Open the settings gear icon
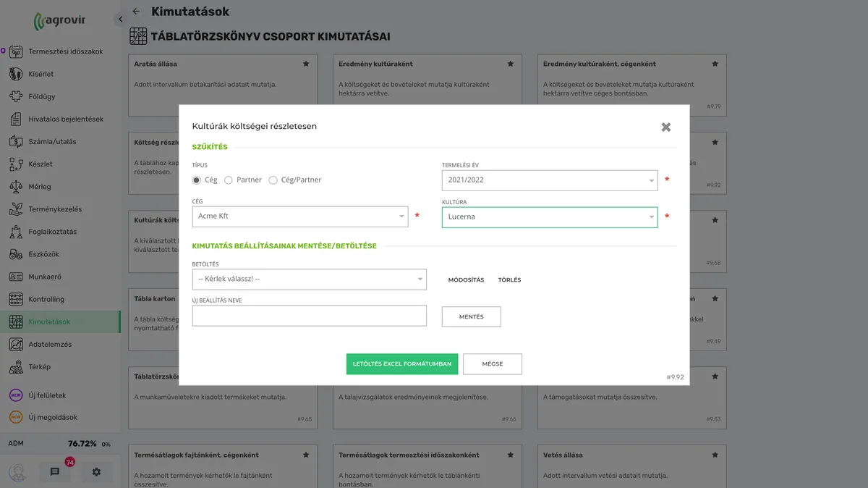 coord(96,472)
